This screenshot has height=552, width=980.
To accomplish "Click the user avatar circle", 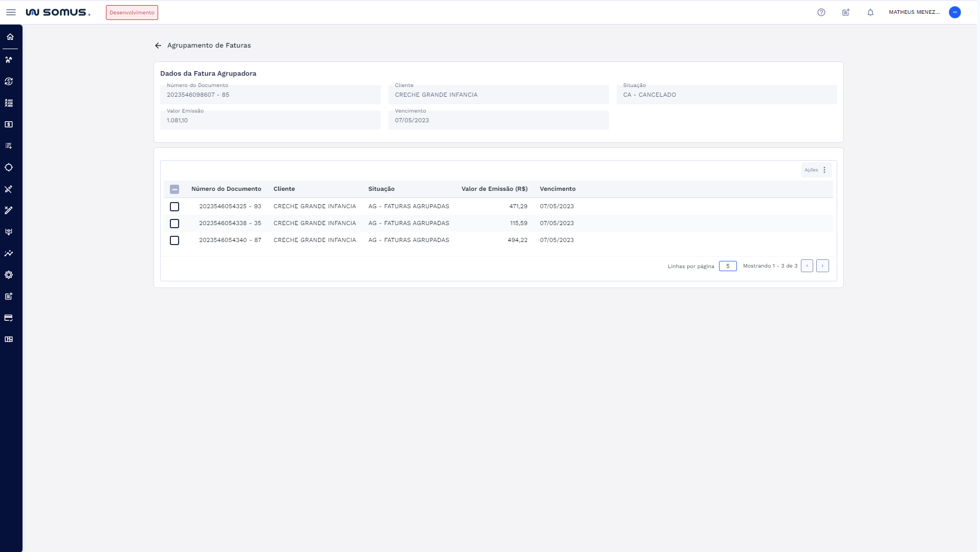I will 954,12.
